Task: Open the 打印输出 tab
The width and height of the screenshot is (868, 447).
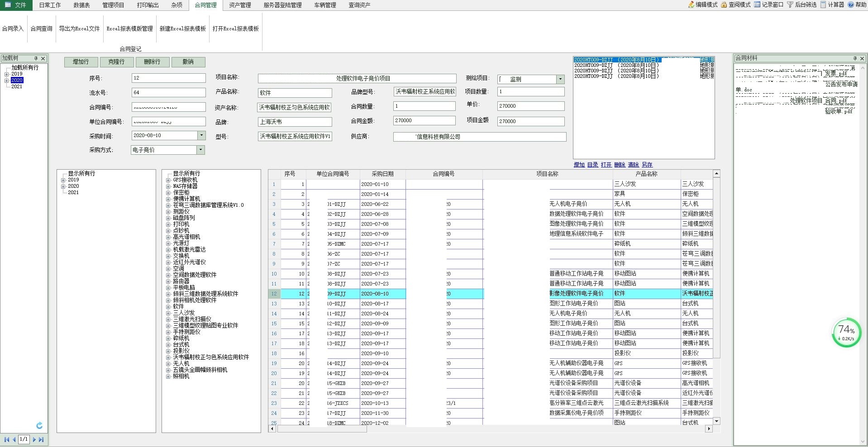Action: 148,5
